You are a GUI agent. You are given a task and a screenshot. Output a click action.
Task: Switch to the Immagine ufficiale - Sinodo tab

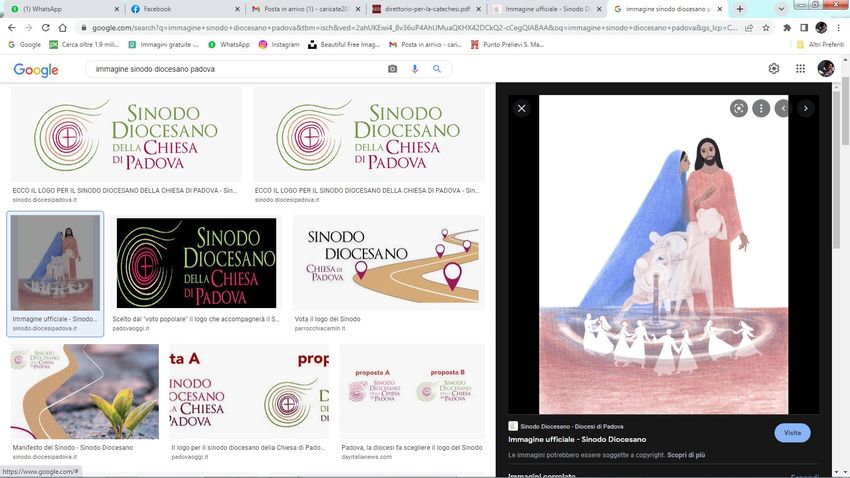coord(548,9)
